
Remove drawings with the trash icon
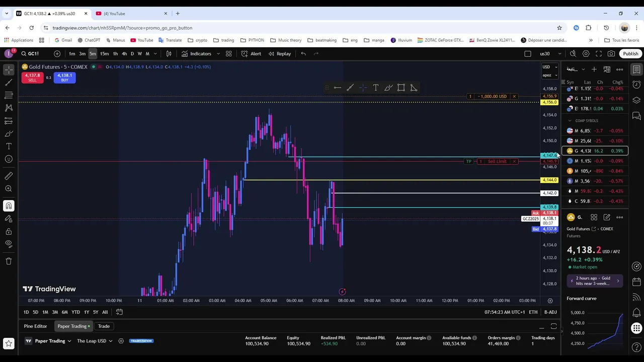click(x=9, y=261)
